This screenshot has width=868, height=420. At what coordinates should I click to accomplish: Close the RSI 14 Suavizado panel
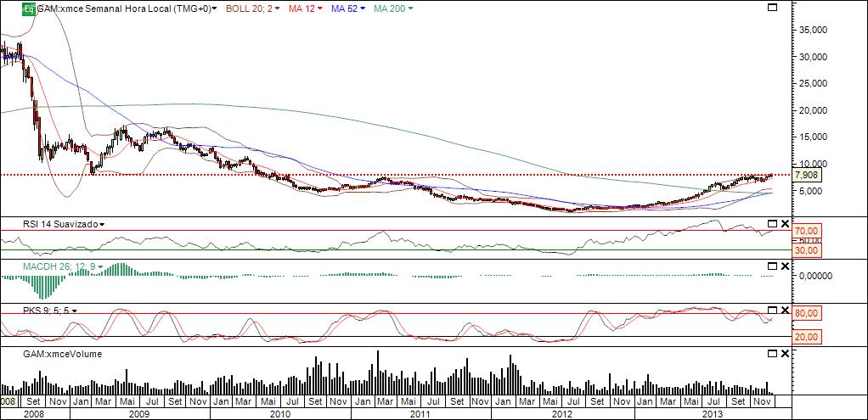click(x=785, y=223)
